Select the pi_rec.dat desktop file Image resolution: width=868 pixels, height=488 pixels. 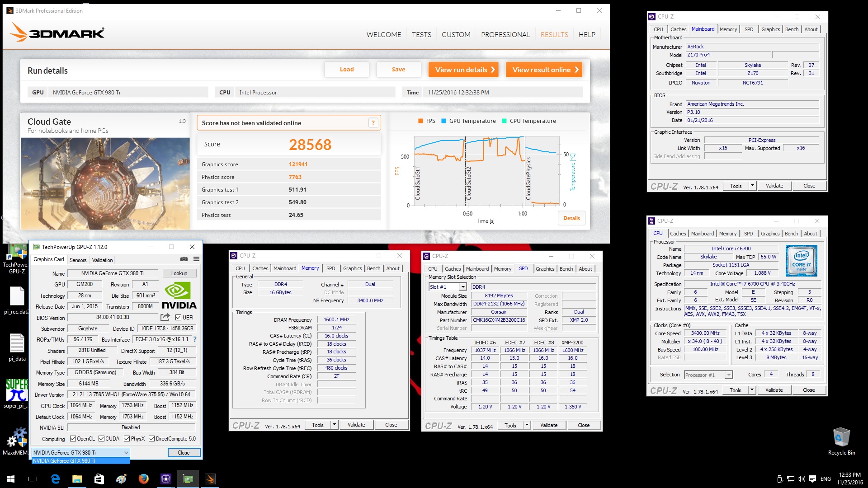click(x=17, y=300)
